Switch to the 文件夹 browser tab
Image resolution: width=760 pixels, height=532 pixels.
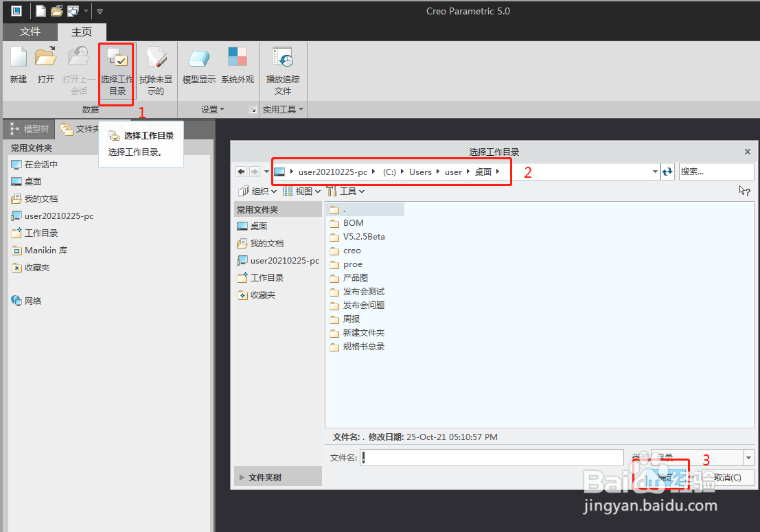coord(80,129)
